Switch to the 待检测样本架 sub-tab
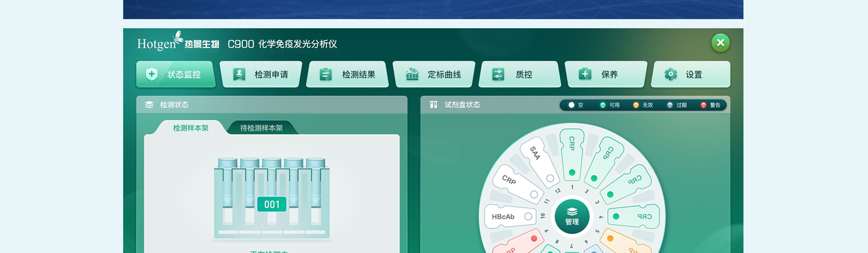This screenshot has height=253, width=868. pyautogui.click(x=261, y=128)
